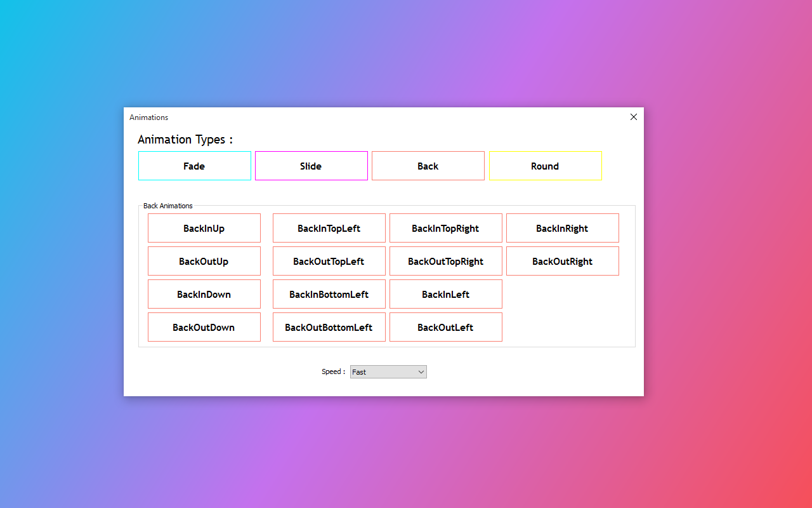Screen dimensions: 812x508
Task: Open the Back animation type
Action: click(428, 166)
